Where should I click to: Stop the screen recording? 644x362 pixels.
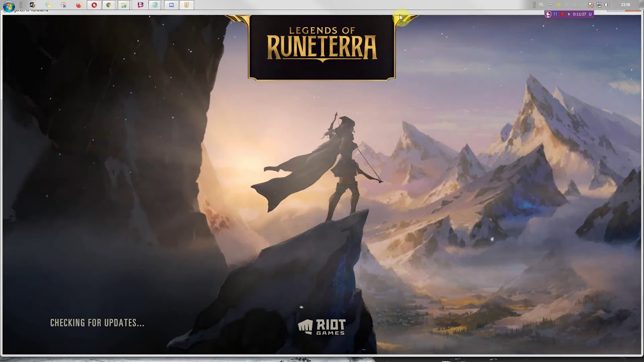[562, 14]
